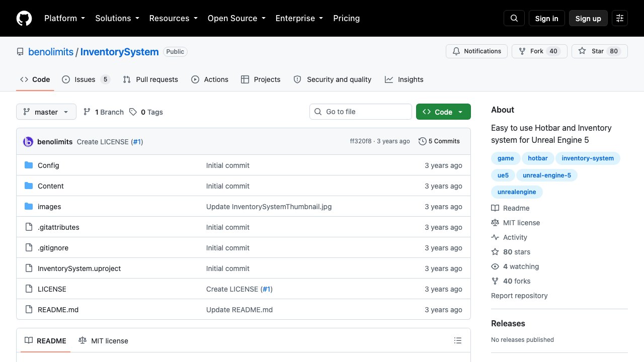
Task: Expand the Enterprise menu
Action: click(x=299, y=18)
